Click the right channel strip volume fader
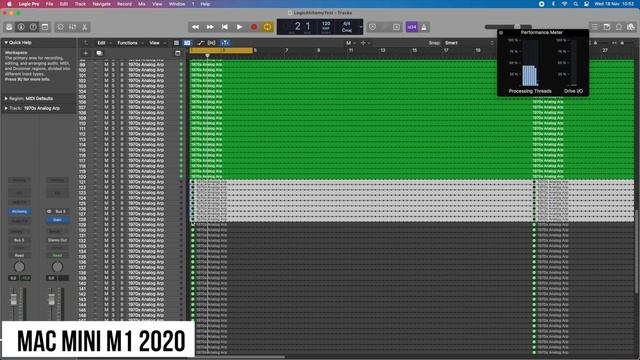 point(51,300)
